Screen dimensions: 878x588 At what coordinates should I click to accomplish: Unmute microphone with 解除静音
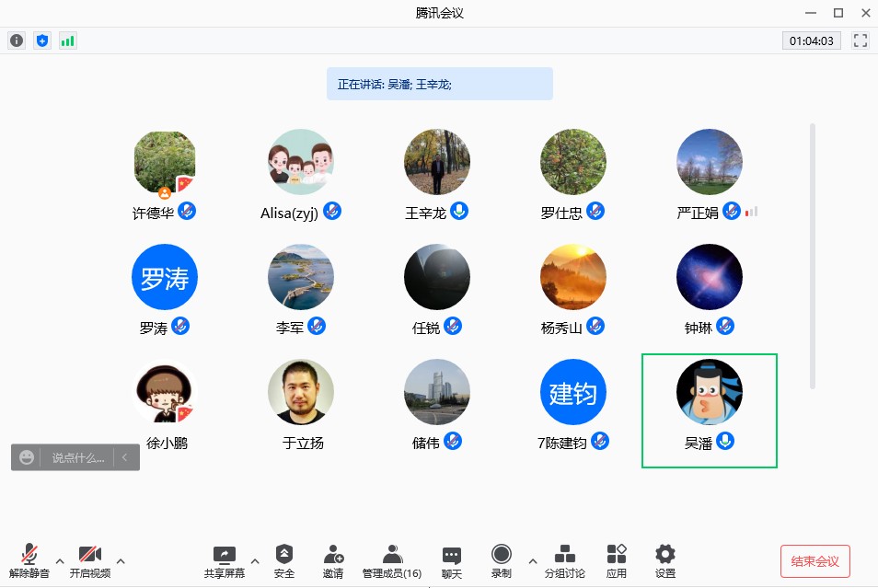(x=29, y=560)
